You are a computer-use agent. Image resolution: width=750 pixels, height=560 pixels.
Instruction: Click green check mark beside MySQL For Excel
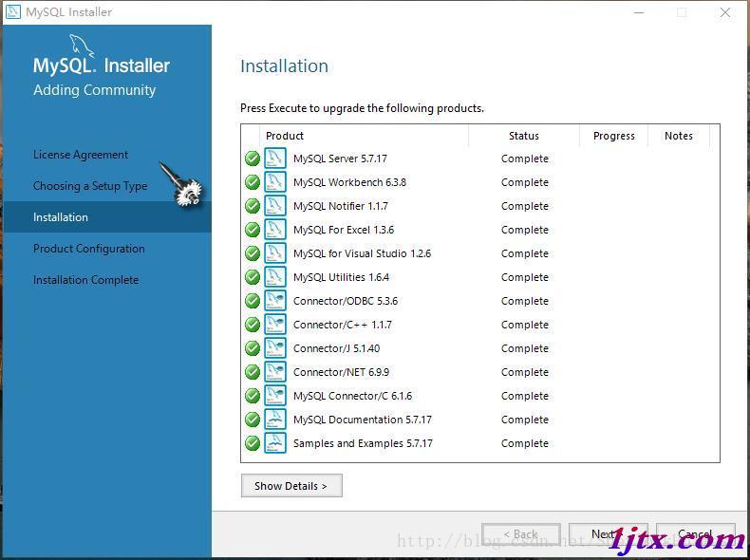tap(253, 230)
